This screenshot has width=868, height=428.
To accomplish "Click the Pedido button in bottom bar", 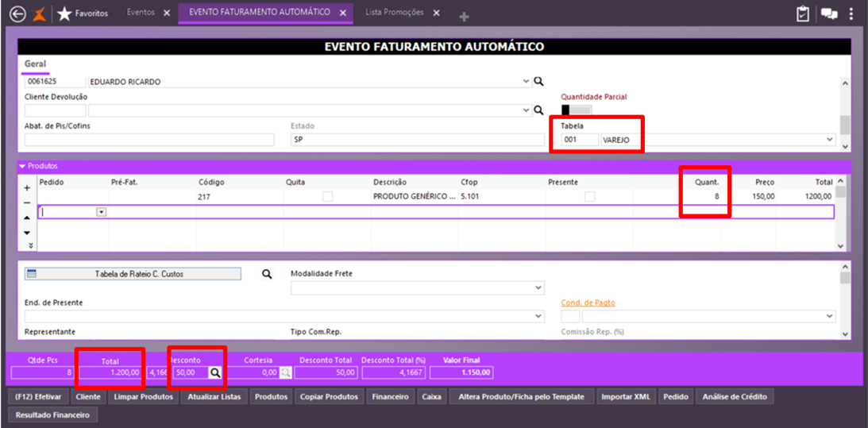I will (x=675, y=397).
